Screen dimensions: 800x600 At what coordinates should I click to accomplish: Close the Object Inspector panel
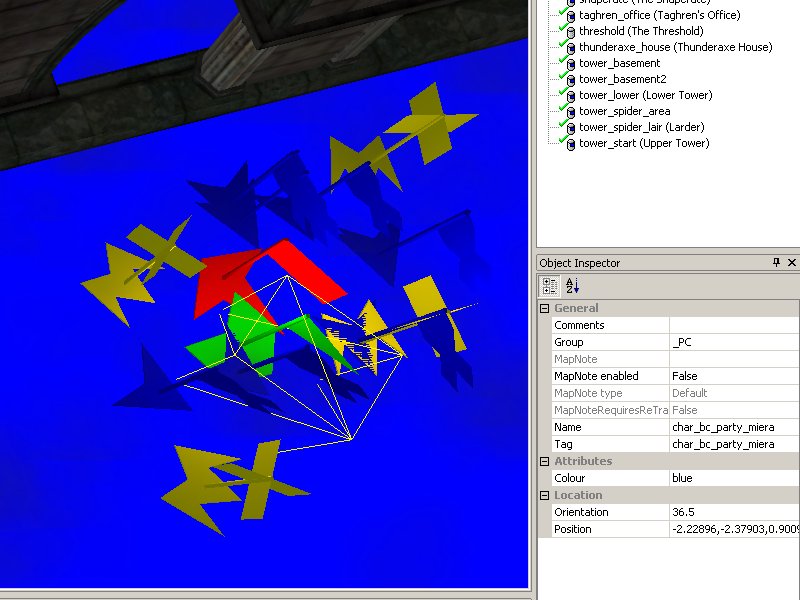click(x=792, y=263)
